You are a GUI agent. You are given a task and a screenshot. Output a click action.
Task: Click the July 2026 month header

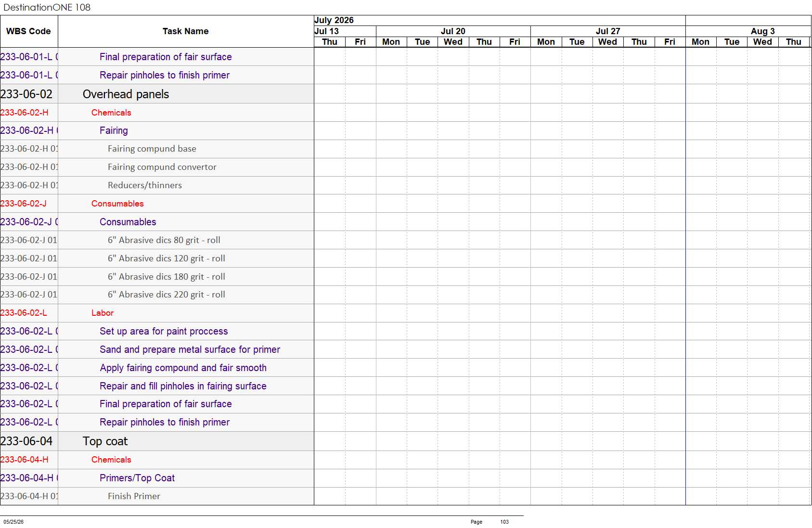click(334, 20)
